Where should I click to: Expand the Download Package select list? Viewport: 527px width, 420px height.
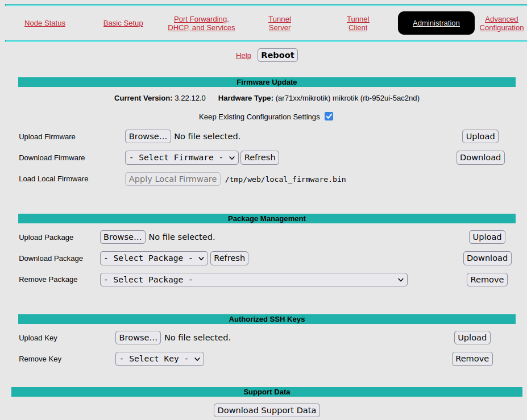coord(153,258)
